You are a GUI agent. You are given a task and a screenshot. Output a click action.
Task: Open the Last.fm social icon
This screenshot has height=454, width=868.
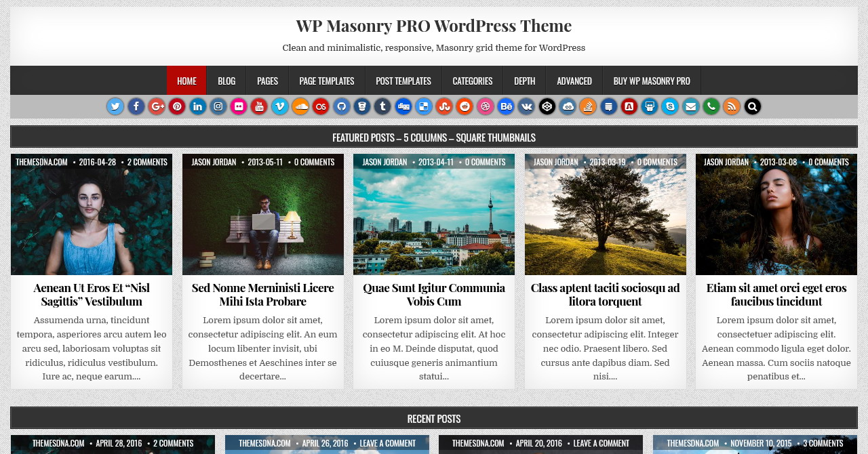(x=321, y=106)
